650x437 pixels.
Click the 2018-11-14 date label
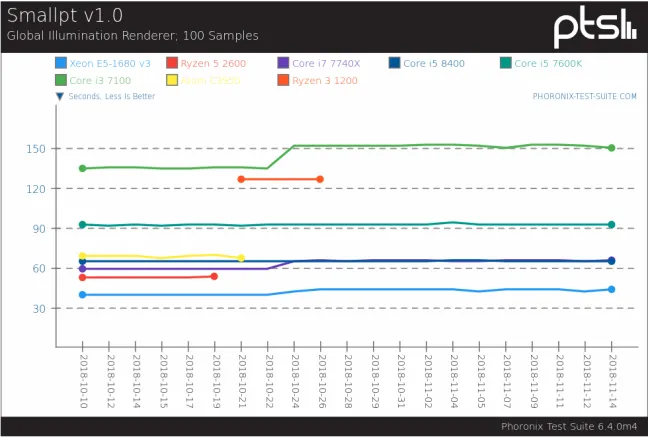point(612,381)
